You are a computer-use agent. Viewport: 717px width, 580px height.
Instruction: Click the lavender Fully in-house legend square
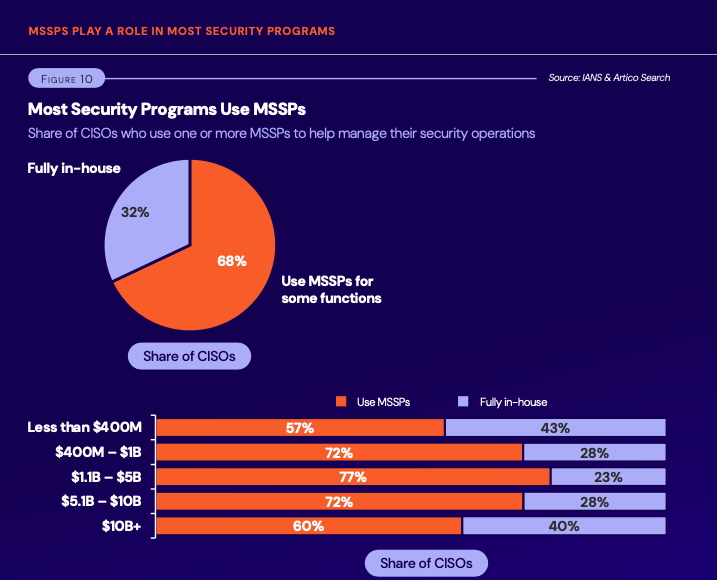(x=462, y=402)
